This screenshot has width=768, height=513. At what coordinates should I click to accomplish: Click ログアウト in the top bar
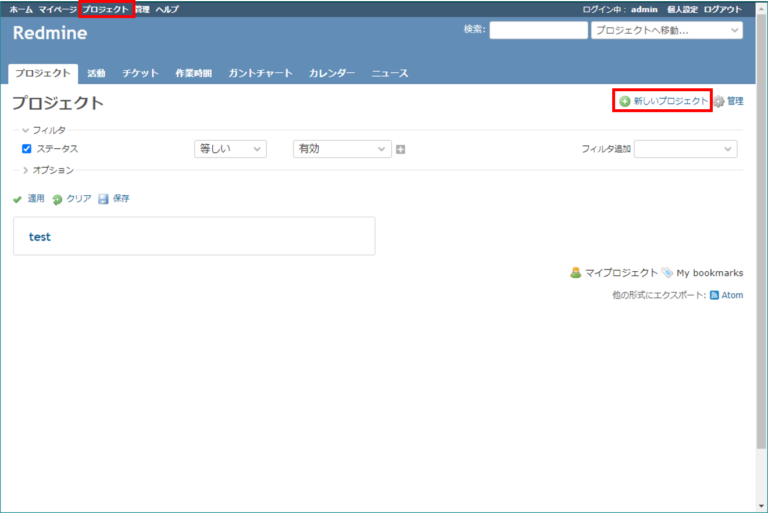[722, 9]
